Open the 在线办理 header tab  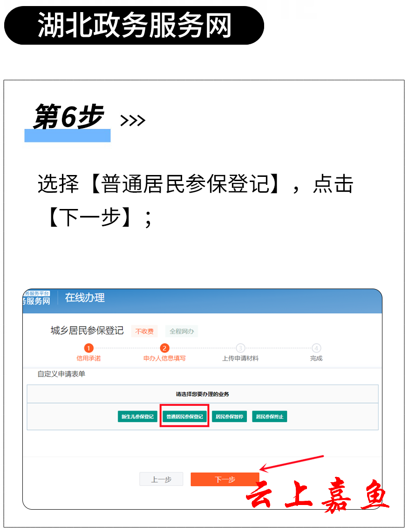coord(85,297)
